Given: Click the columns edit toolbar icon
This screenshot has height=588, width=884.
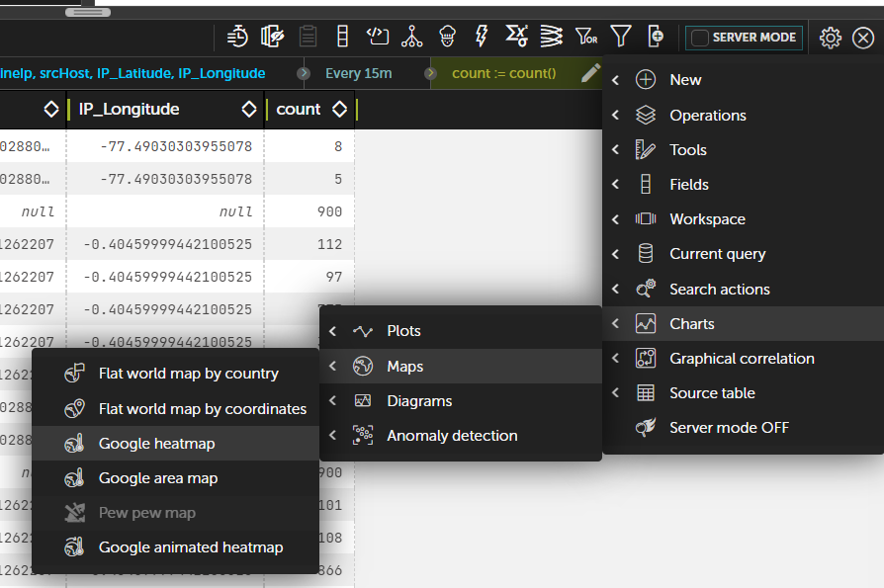Looking at the screenshot, I should pyautogui.click(x=272, y=37).
